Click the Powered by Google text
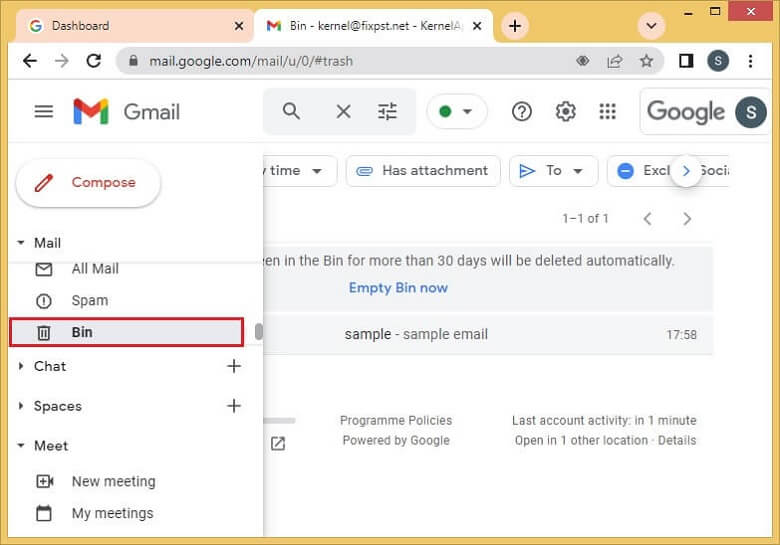 coord(396,440)
